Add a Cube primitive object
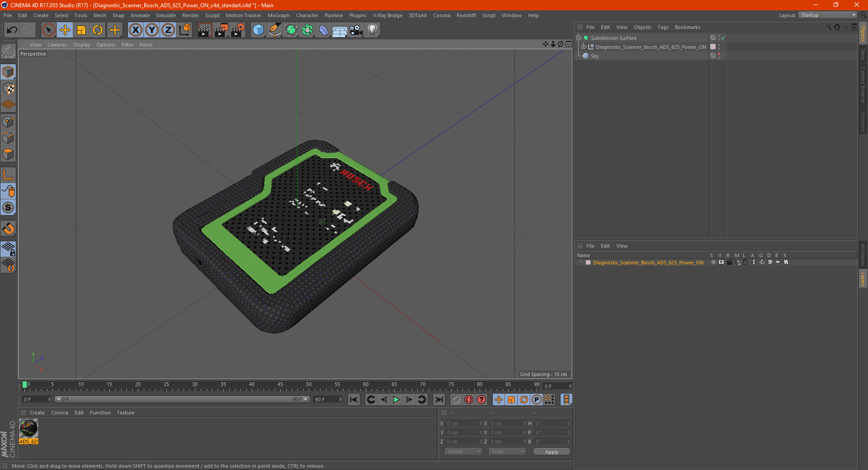Viewport: 868px width, 470px height. [x=258, y=30]
